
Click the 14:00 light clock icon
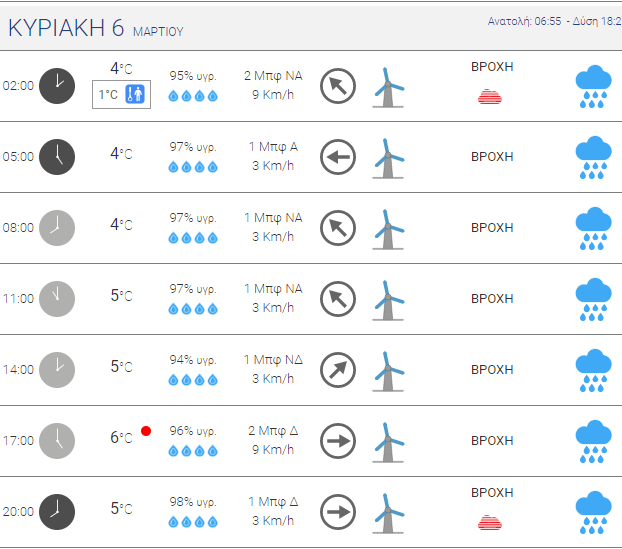coord(57,370)
